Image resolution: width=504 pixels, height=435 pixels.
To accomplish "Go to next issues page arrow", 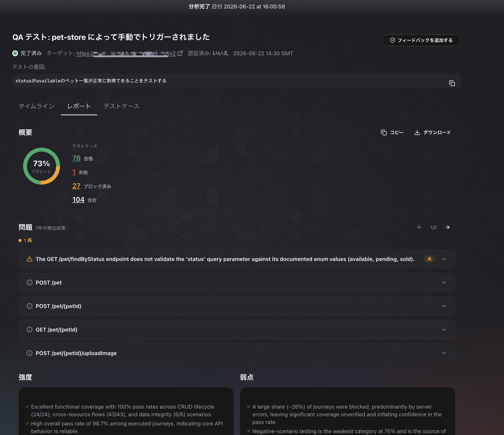I will click(x=448, y=227).
